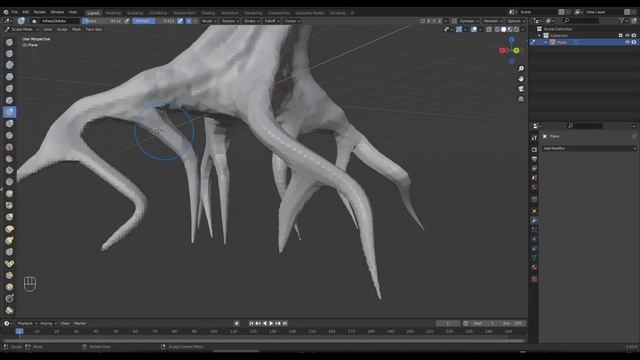Screen dimensions: 640x360
Task: Select the Layer brush tool
Action: point(9,100)
